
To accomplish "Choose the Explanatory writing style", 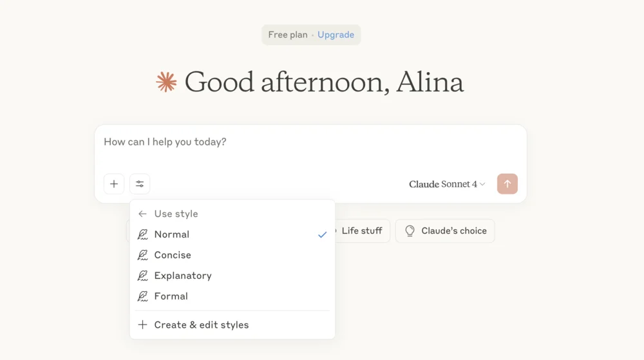I will click(183, 276).
